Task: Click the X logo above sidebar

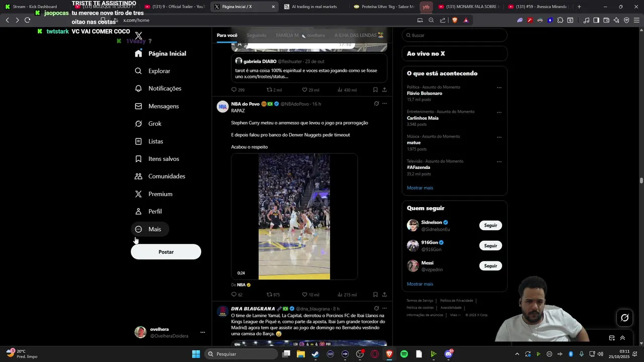Action: click(138, 36)
